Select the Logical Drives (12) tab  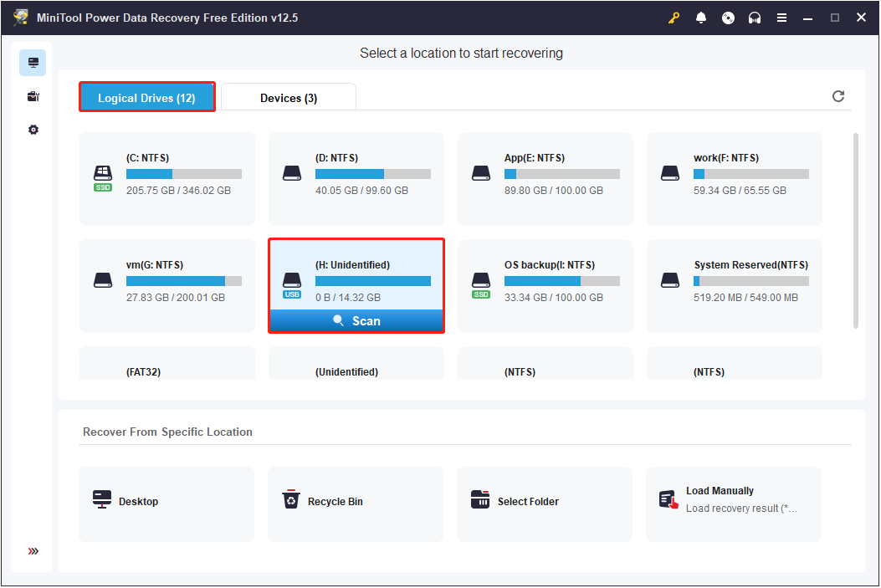146,98
